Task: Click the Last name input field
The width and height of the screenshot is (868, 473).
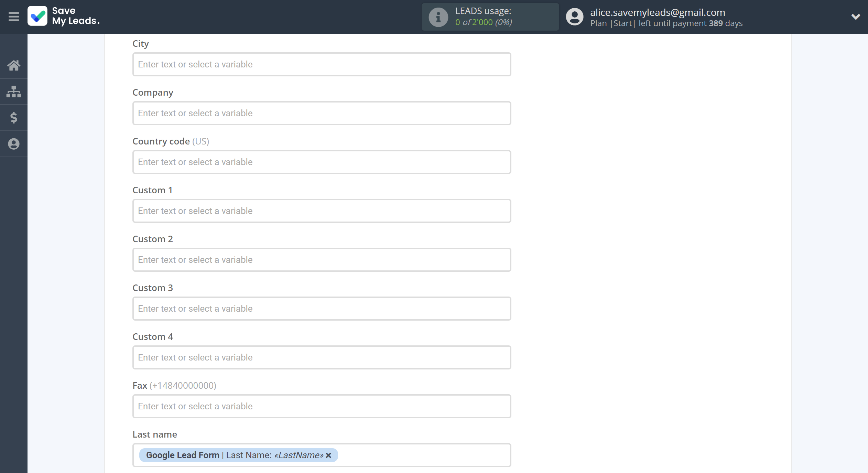Action: [322, 455]
